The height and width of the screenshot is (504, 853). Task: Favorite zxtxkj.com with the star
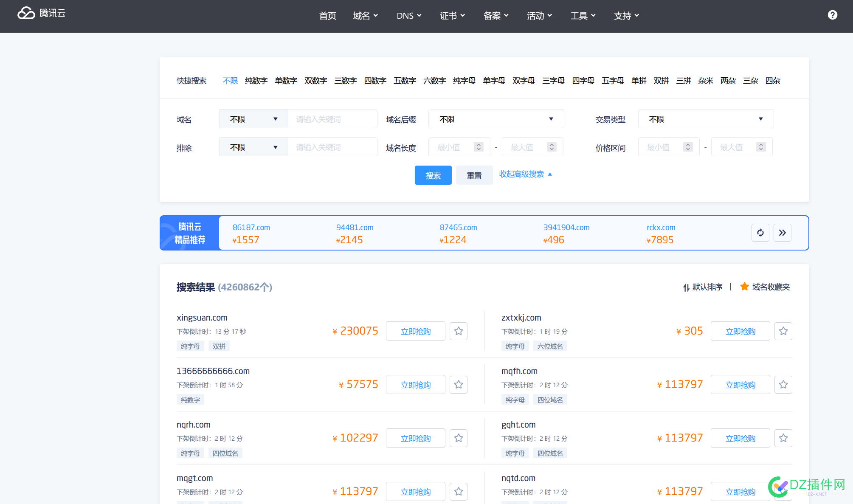click(x=783, y=331)
